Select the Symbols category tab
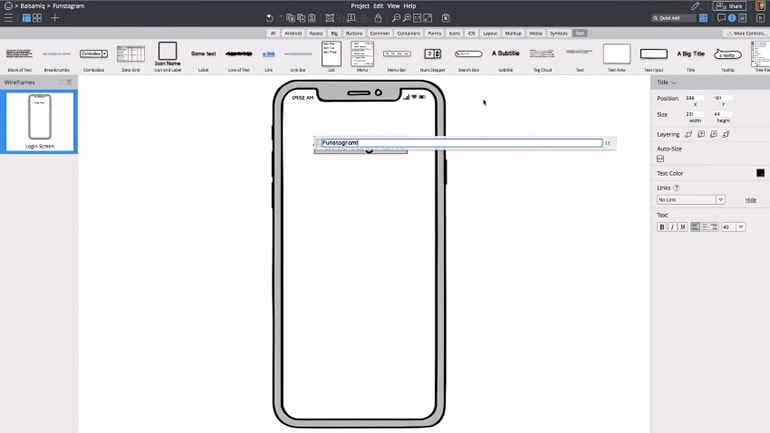Image resolution: width=770 pixels, height=433 pixels. pos(559,33)
